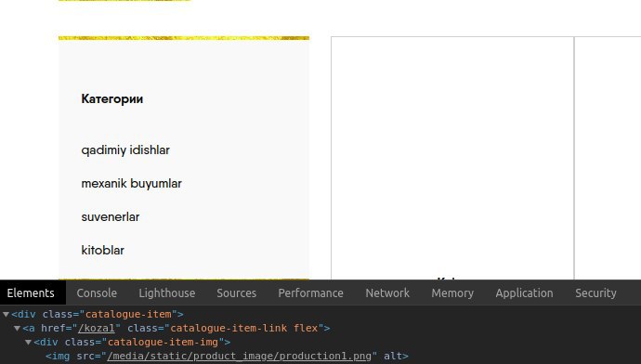The image size is (641, 364).
Task: Open the mexanik buyumlar category
Action: point(131,184)
